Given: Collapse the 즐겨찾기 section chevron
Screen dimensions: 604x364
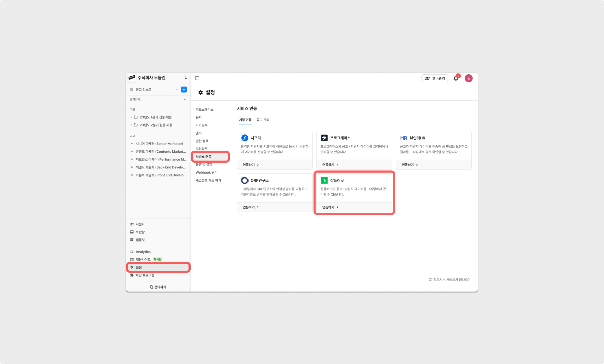Looking at the screenshot, I should tap(185, 99).
